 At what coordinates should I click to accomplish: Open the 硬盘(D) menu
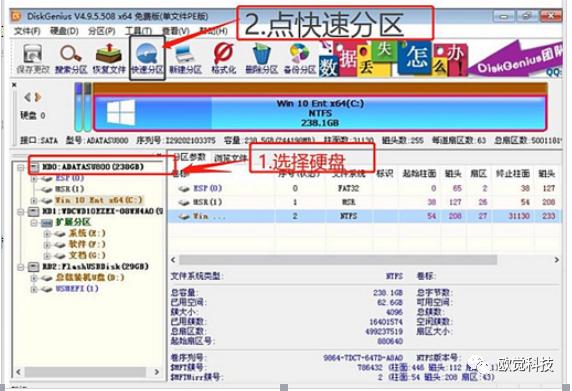coord(64,31)
